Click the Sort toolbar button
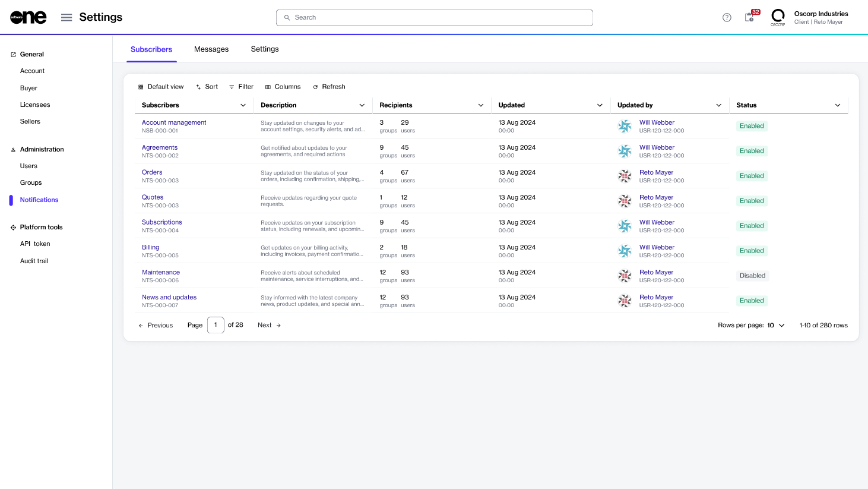 [x=207, y=87]
